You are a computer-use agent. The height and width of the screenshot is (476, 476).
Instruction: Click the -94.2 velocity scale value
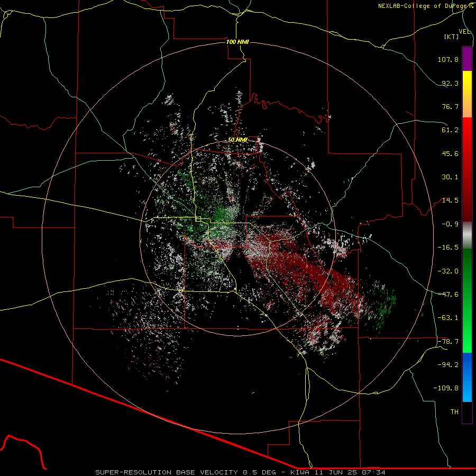click(448, 365)
